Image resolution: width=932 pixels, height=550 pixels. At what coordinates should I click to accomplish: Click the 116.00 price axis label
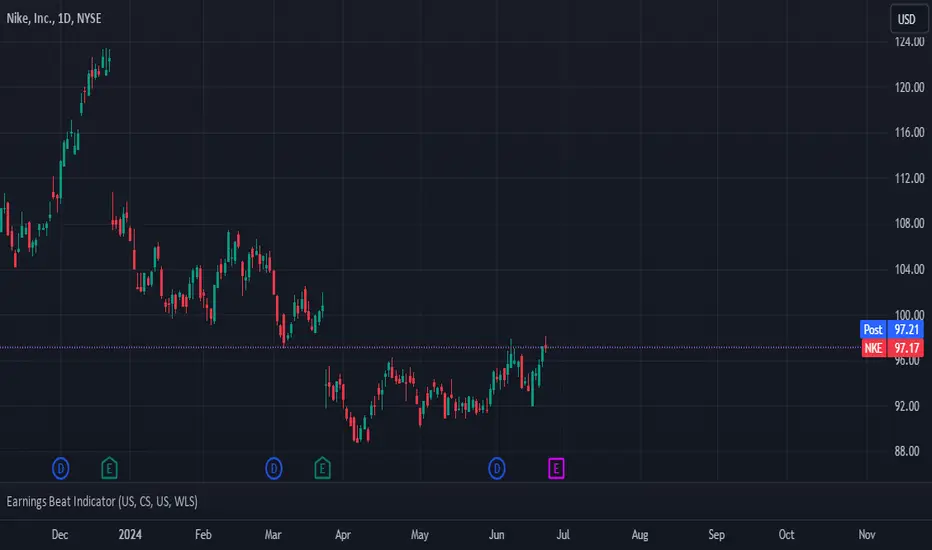[x=909, y=133]
